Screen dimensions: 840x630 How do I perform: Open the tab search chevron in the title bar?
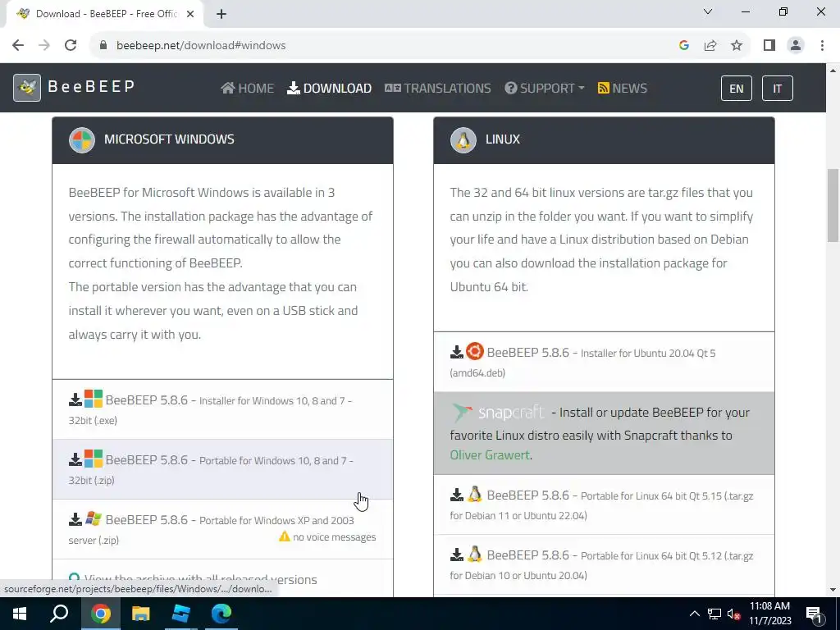click(x=708, y=11)
